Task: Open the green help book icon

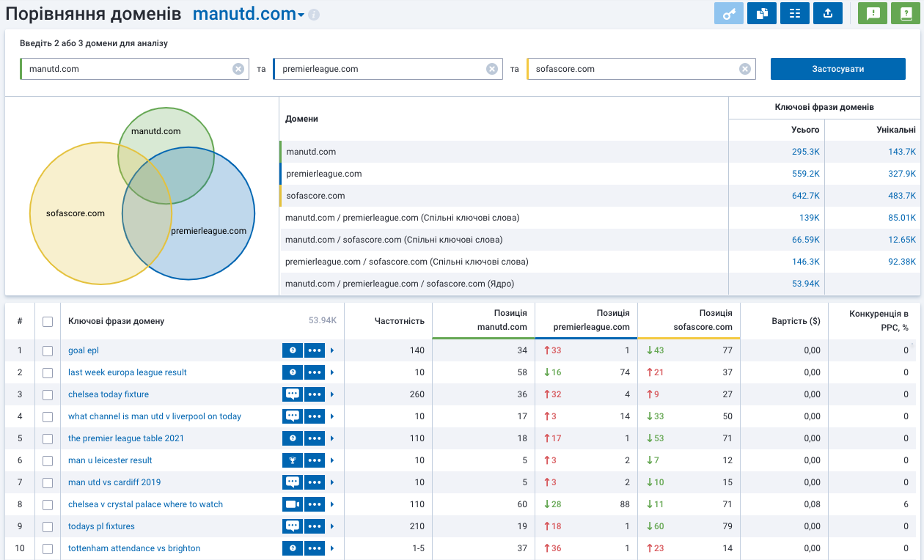Action: click(x=906, y=14)
